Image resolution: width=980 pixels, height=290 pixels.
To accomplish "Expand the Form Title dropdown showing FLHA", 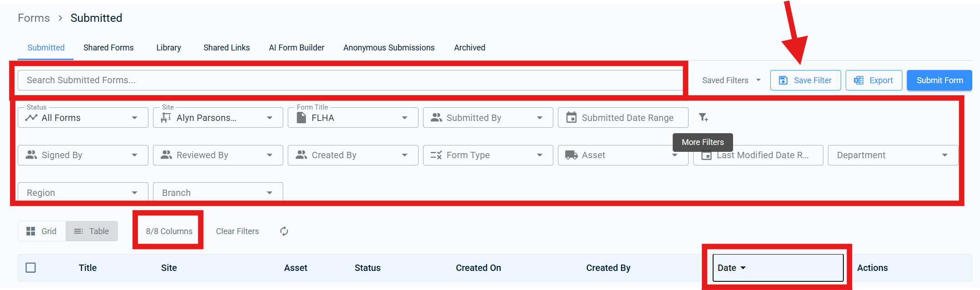I will 353,118.
